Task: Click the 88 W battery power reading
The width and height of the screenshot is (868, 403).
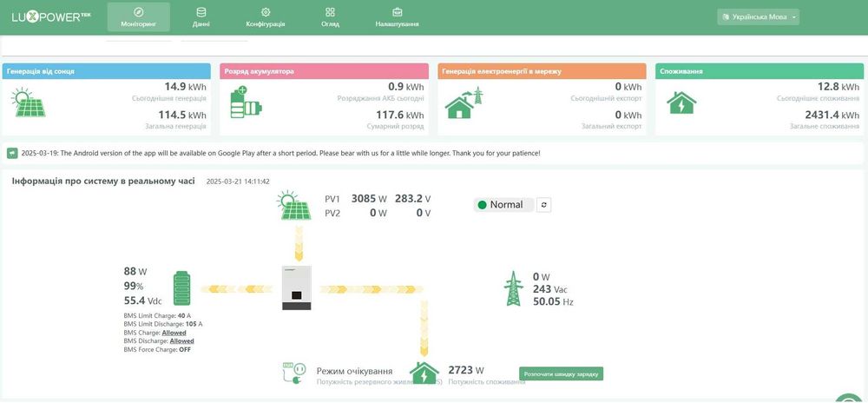Action: point(135,272)
